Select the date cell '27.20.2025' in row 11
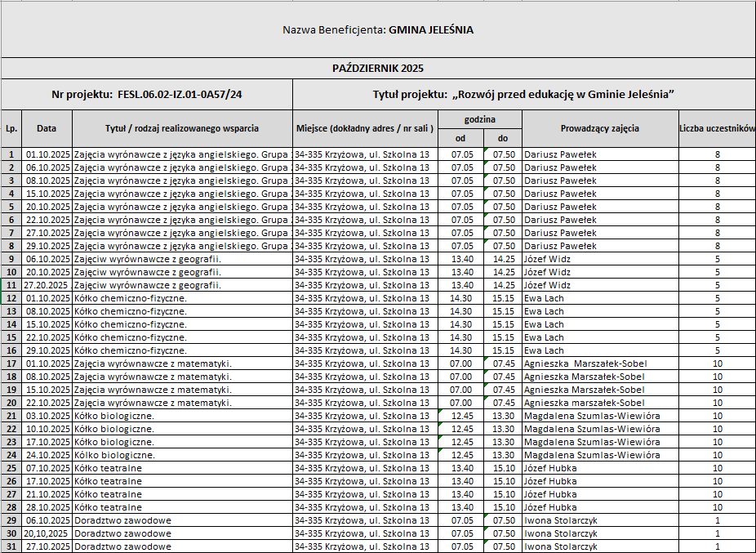 click(47, 285)
